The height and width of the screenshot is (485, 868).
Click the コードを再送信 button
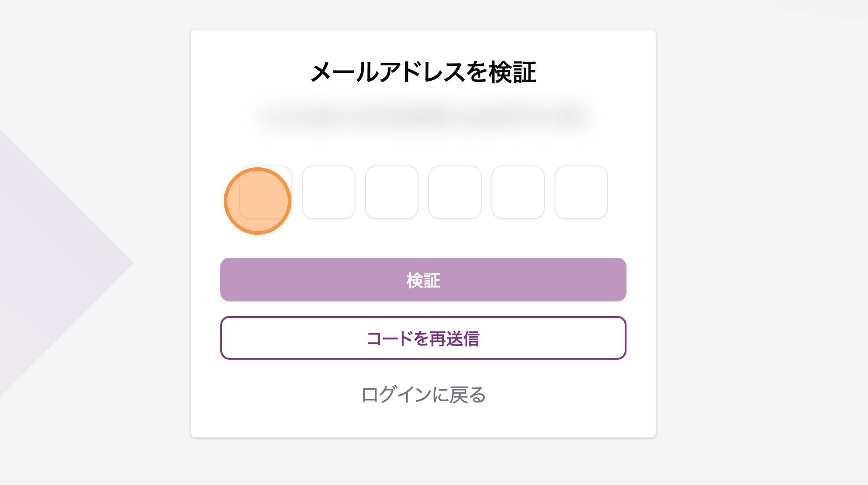423,338
